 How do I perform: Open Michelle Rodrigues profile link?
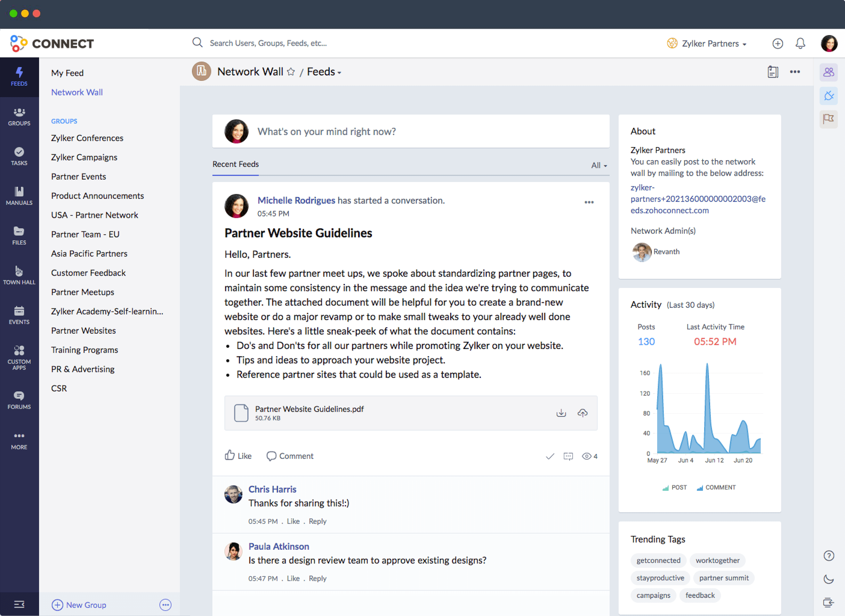pos(296,200)
